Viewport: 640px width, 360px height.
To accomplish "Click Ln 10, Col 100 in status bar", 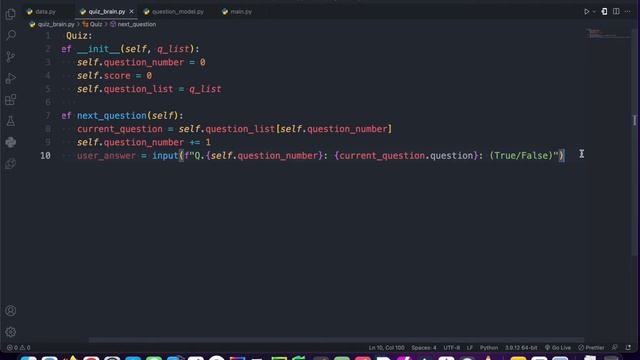I will tap(387, 348).
